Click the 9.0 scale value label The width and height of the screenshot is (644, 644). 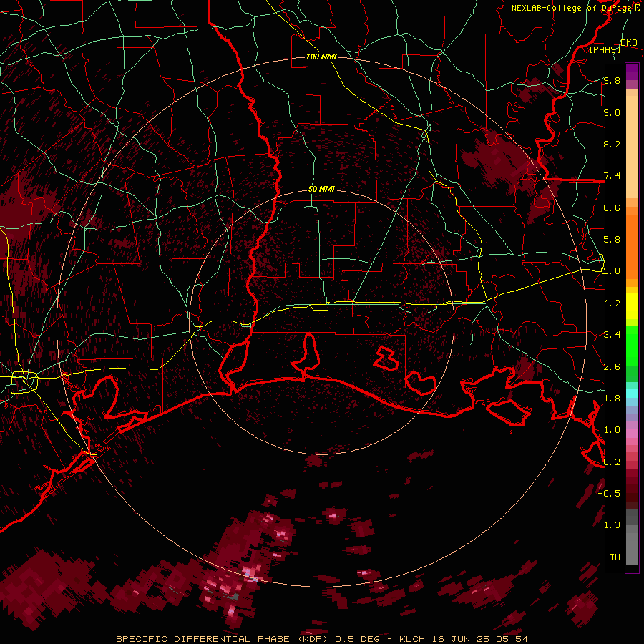(x=612, y=112)
